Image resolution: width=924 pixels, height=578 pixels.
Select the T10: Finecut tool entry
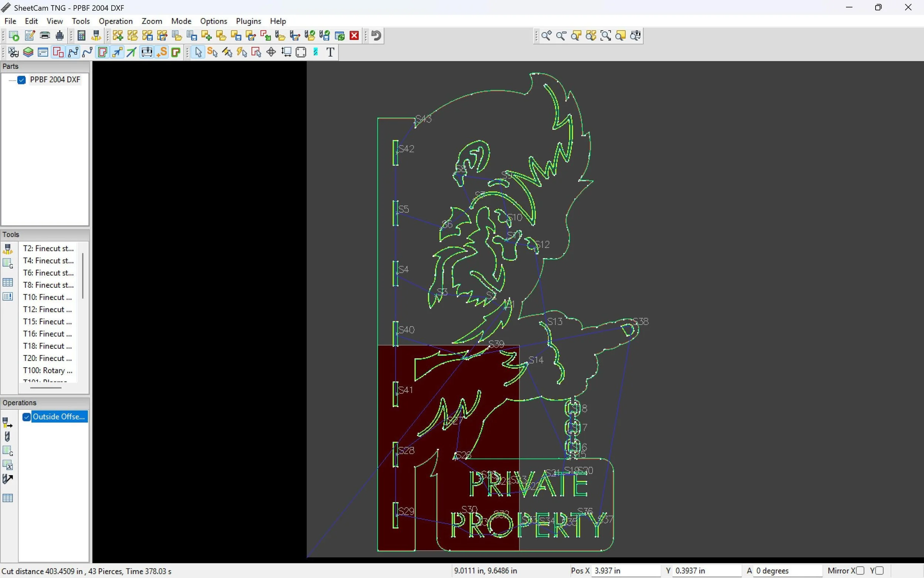click(47, 297)
